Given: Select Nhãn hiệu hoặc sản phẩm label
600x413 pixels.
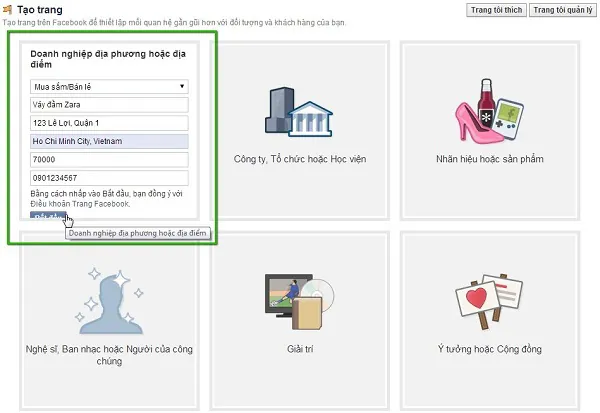Looking at the screenshot, I should point(489,159).
